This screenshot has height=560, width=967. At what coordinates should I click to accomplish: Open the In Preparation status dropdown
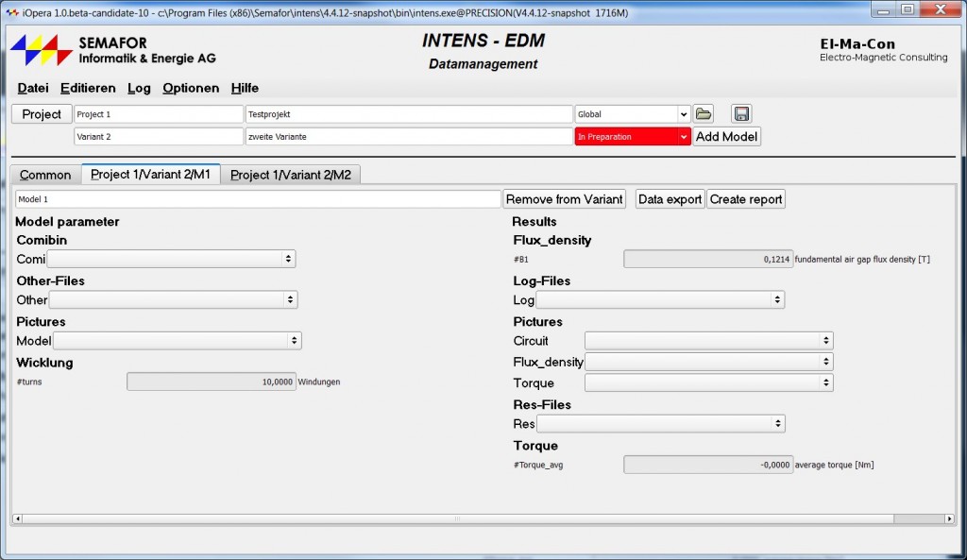(632, 136)
